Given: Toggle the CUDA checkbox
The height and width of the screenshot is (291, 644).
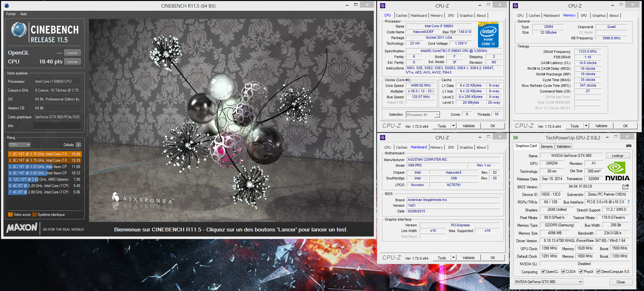Looking at the screenshot, I should click(x=563, y=272).
